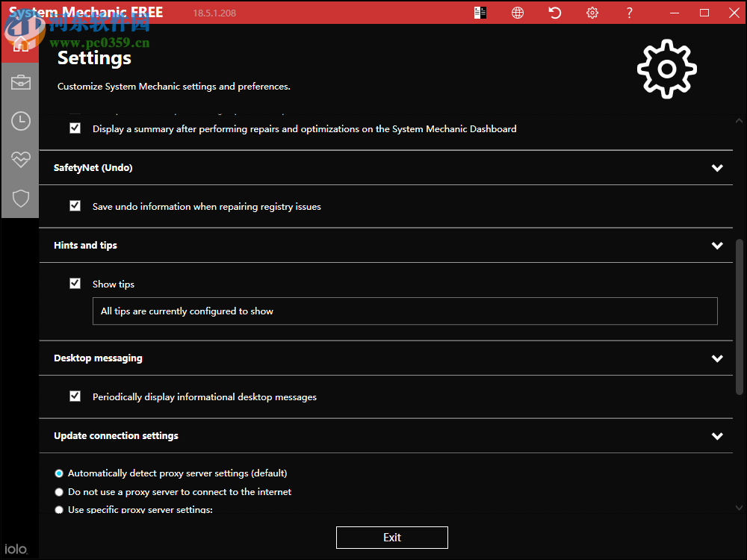Disable Periodically display informational desktop messages

(75, 396)
